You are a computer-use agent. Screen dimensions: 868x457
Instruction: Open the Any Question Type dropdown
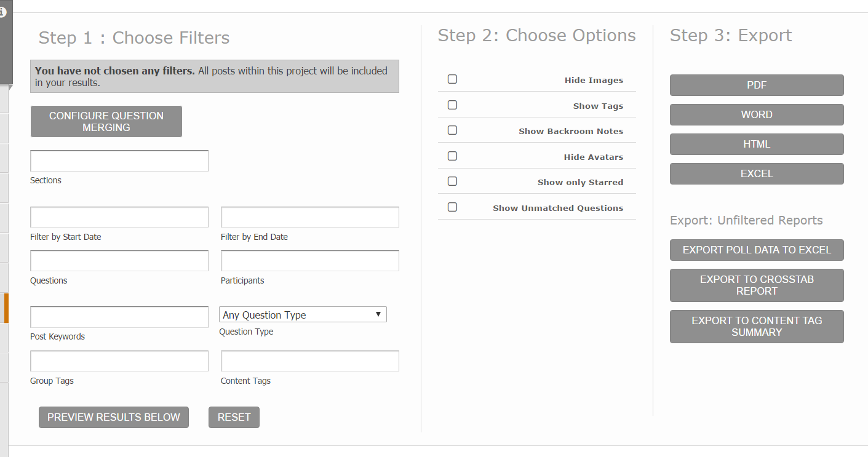(x=303, y=315)
